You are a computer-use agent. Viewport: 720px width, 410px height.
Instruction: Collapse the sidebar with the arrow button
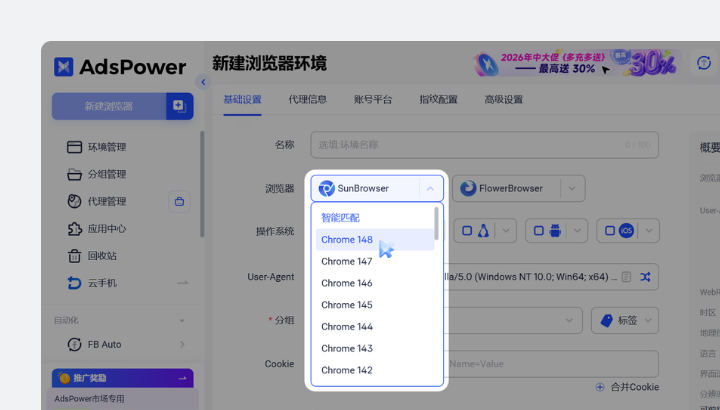(x=203, y=82)
